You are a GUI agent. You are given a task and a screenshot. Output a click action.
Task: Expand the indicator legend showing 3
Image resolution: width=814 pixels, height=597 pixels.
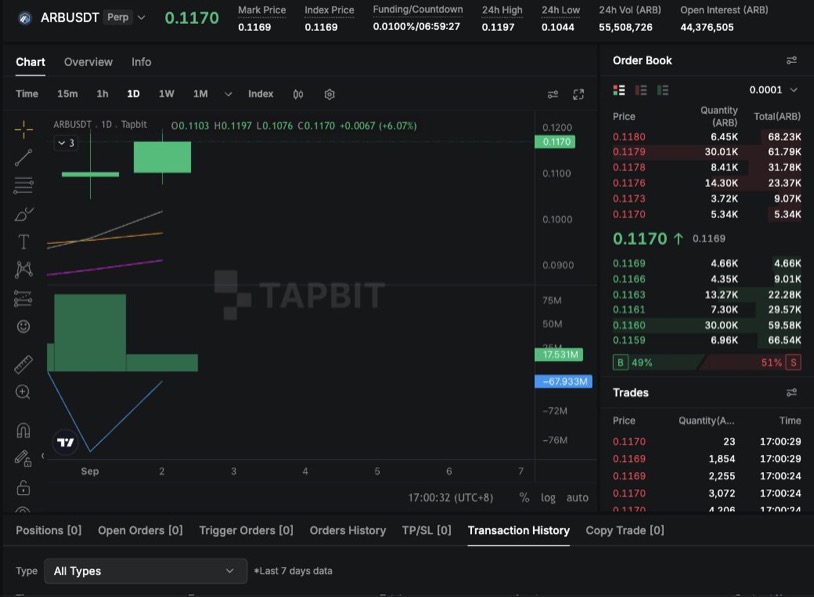point(66,143)
